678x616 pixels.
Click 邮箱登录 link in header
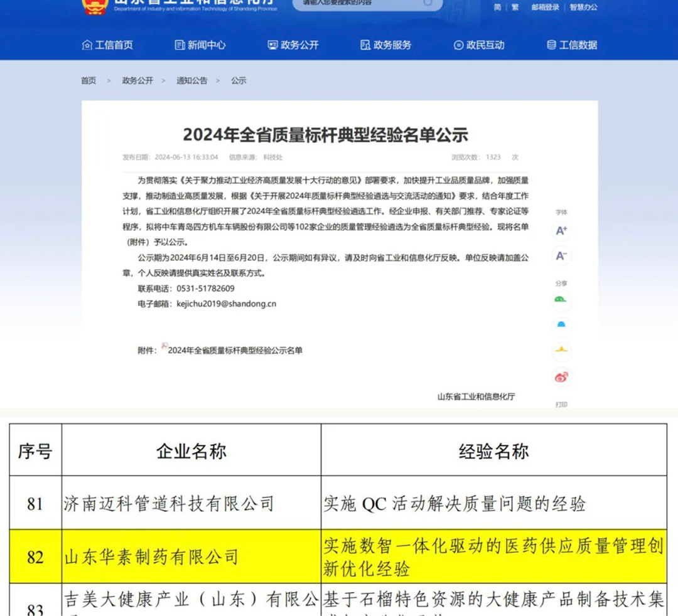point(545,8)
